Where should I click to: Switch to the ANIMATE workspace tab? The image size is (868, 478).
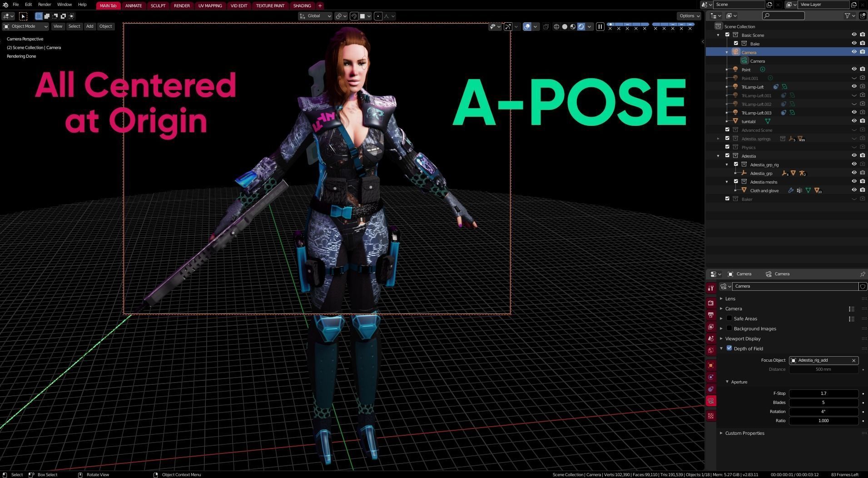pyautogui.click(x=134, y=5)
